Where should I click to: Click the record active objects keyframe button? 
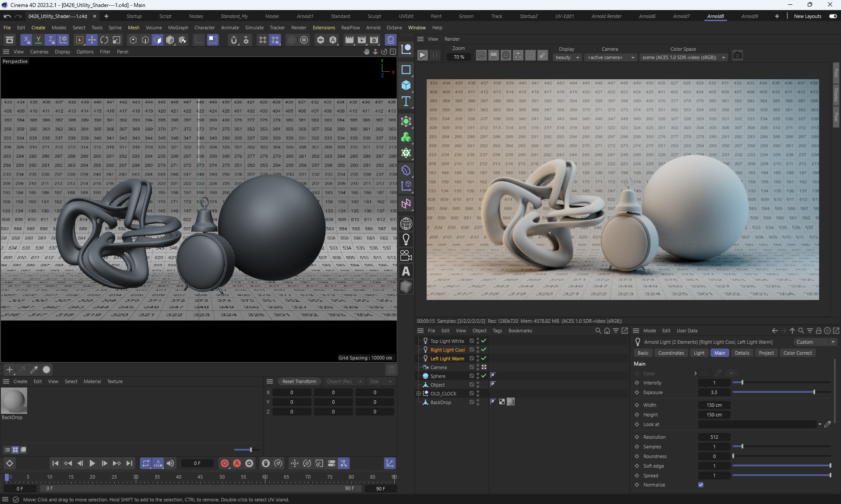click(x=225, y=463)
